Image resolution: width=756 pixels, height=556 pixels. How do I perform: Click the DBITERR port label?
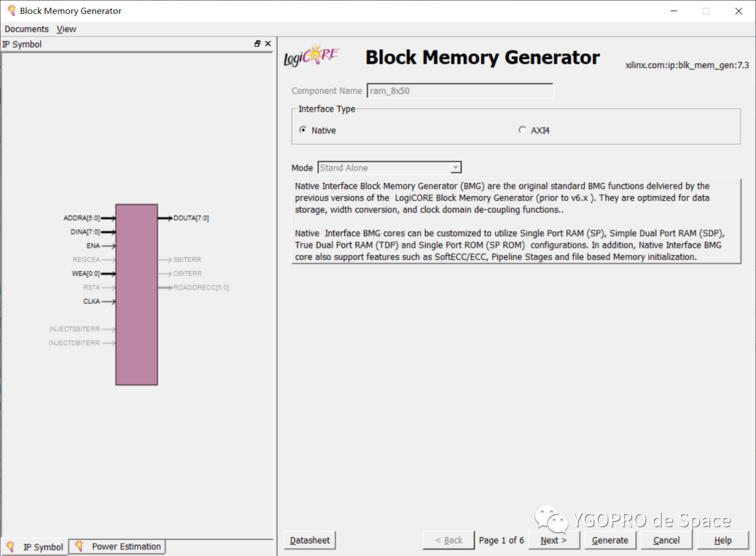tap(188, 273)
